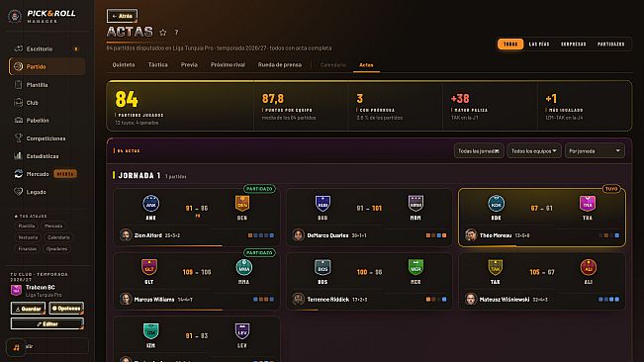Open the Por jornada sort dropdown

[x=595, y=151]
